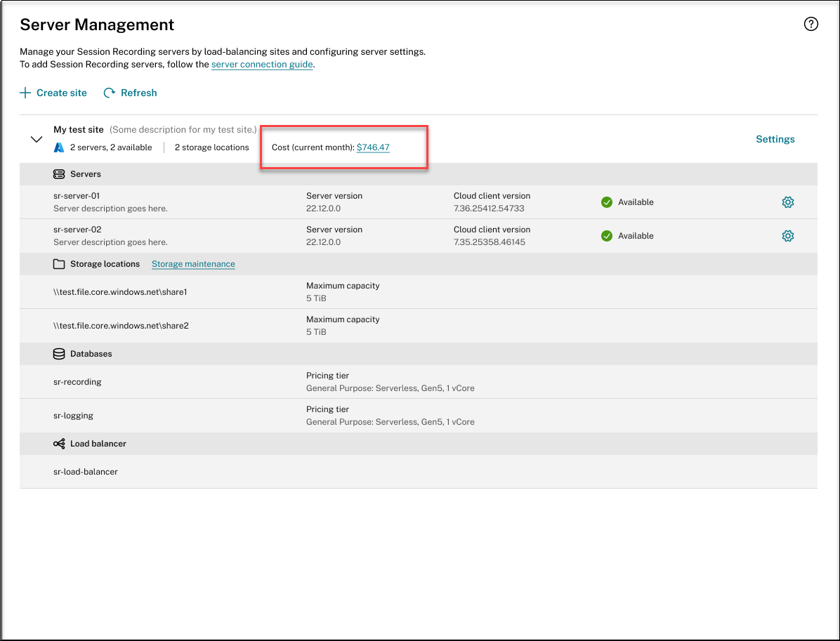
Task: Click the gear icon for sr-server-02
Action: 787,236
